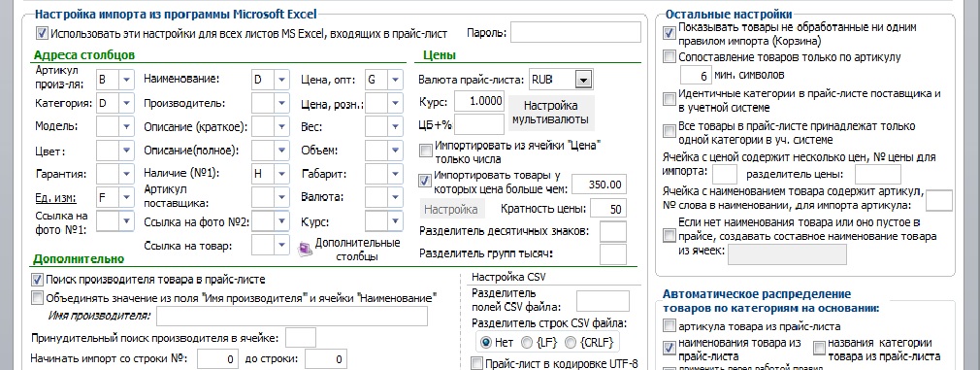This screenshot has height=370, width=980.
Task: Click the Ед. изм underlined label
Action: click(55, 198)
